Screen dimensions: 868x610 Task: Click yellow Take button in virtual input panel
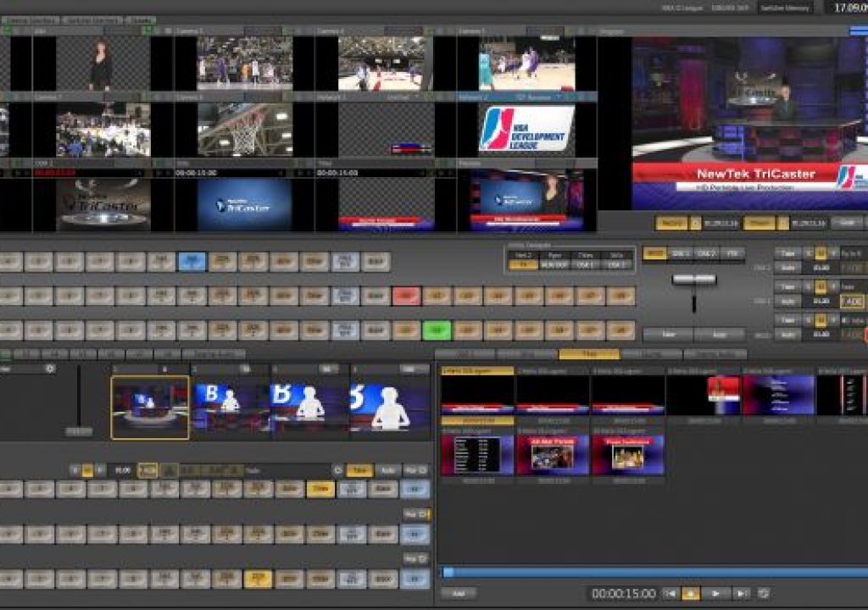click(359, 470)
